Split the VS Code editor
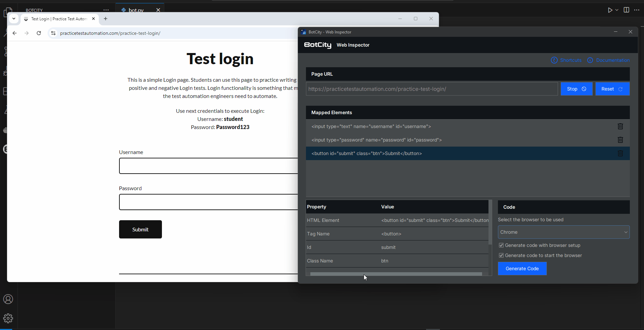This screenshot has height=330, width=644. (626, 10)
